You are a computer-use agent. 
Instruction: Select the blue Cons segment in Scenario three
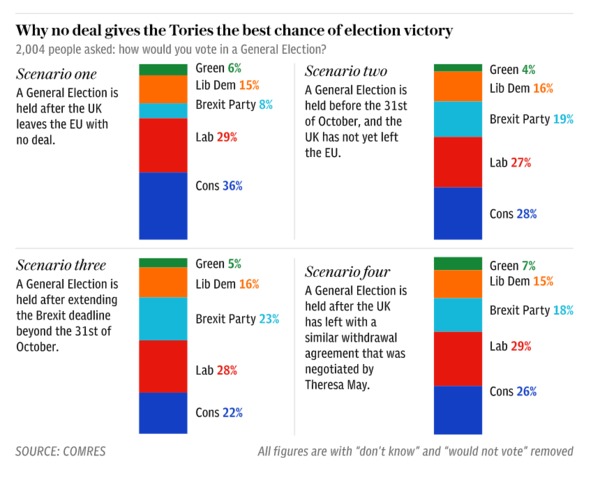click(x=162, y=412)
